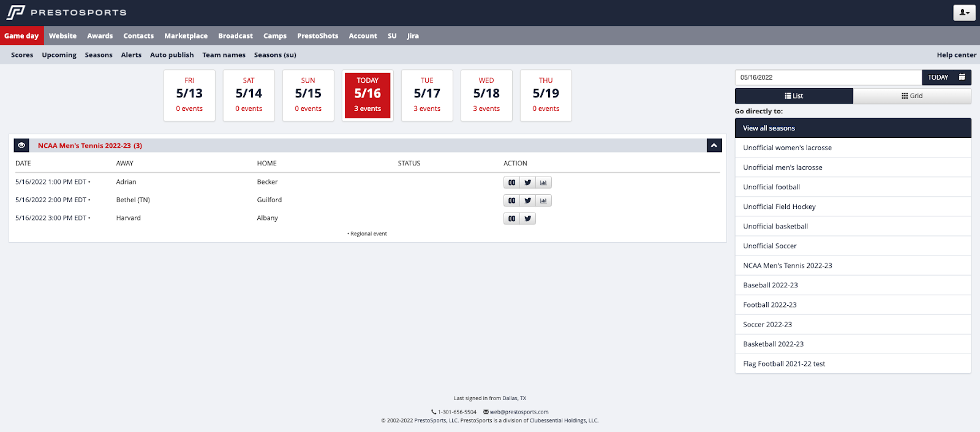Viewport: 980px width, 432px height.
Task: Open stats chart for Bethel at Guilford
Action: tap(543, 200)
